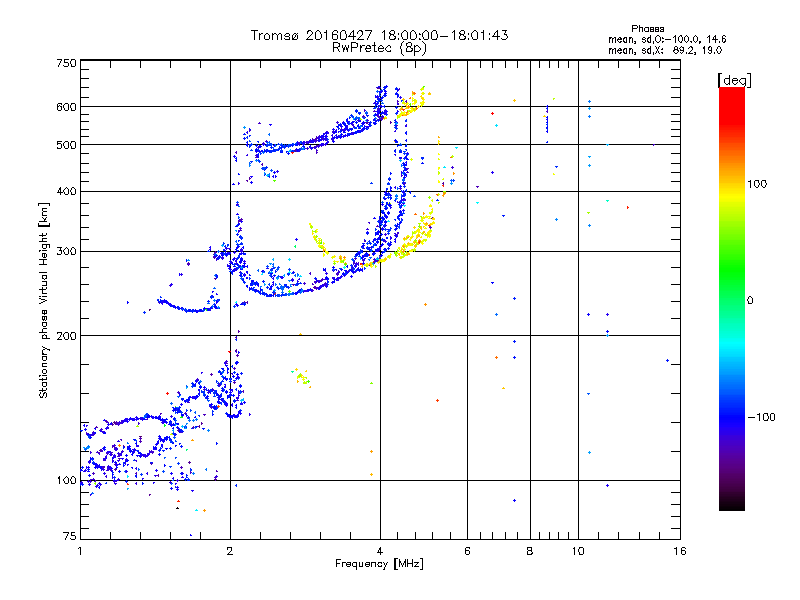Click the y-axis tick label '400'
Screen dimensions: 800x600
(66, 192)
